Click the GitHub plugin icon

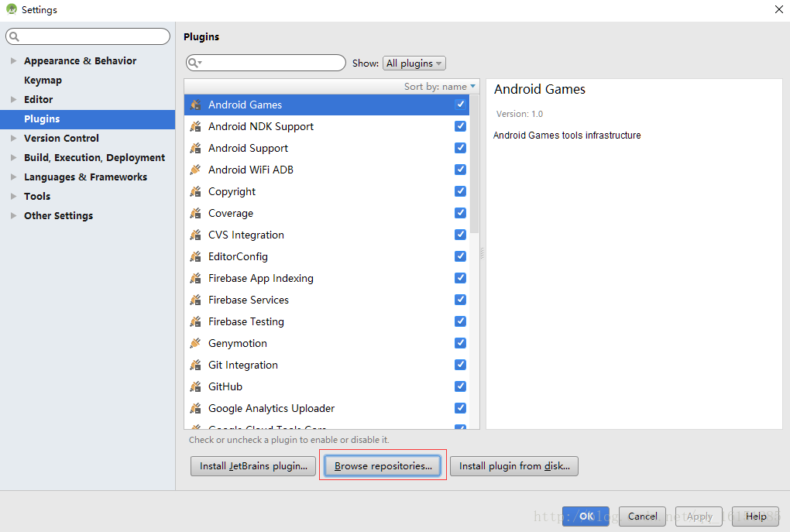tap(195, 386)
